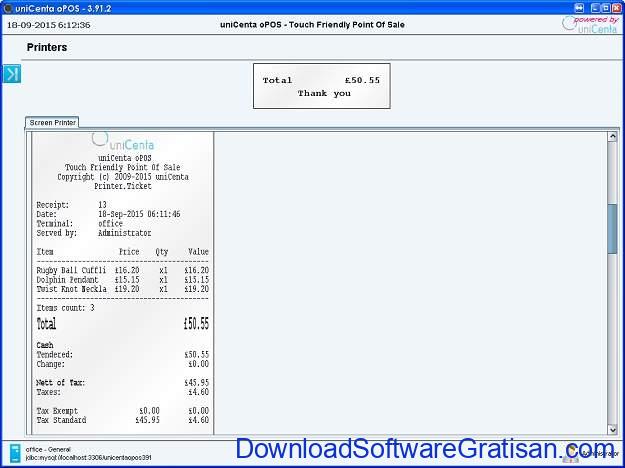Click the vertical scrollbar thumb

(612, 229)
